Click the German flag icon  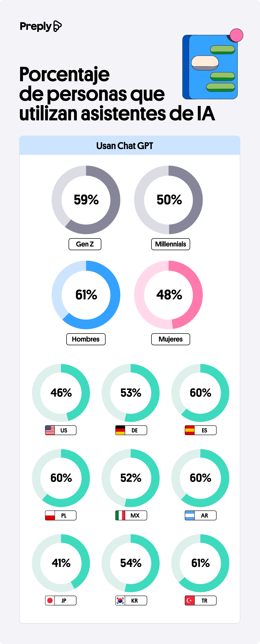coord(120,430)
